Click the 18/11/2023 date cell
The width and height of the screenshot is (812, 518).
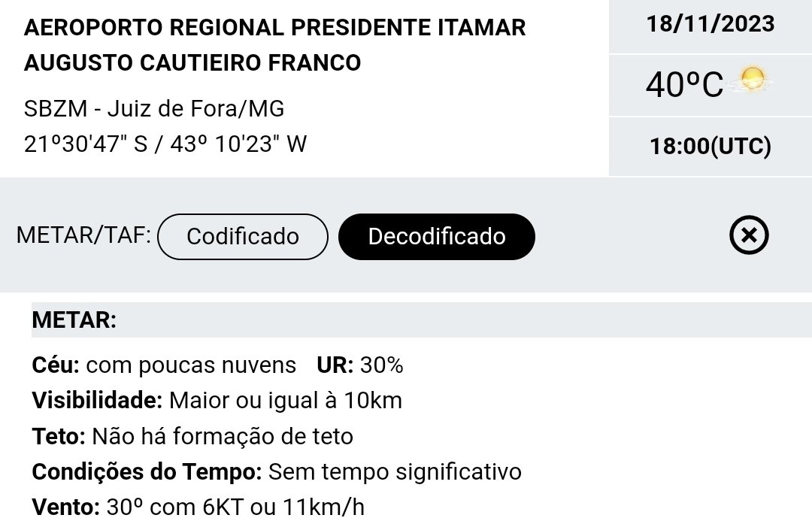click(x=710, y=24)
